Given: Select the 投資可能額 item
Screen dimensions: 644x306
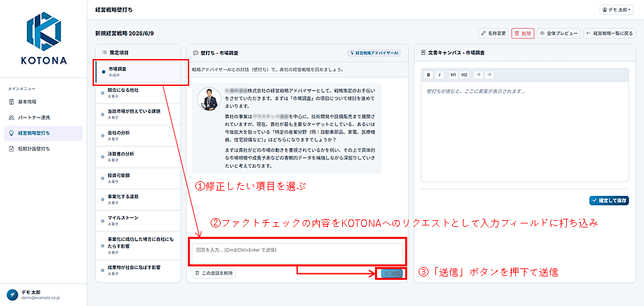Looking at the screenshot, I should click(138, 178).
